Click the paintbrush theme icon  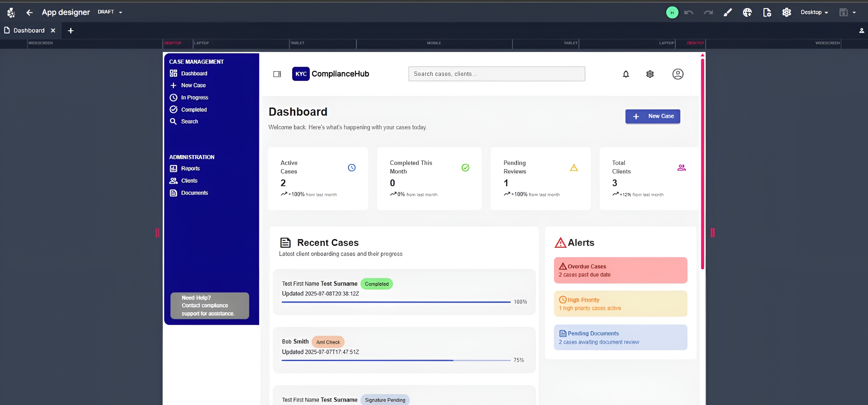(x=727, y=12)
